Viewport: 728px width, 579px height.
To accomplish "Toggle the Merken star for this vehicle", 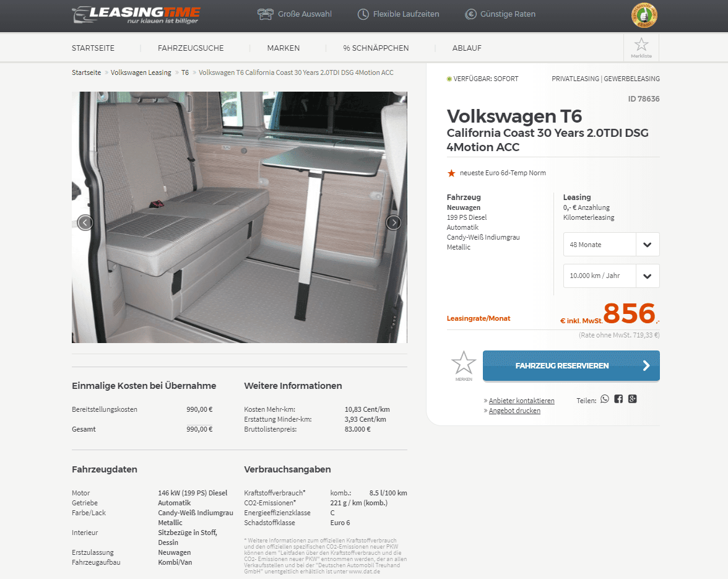I will pos(463,365).
